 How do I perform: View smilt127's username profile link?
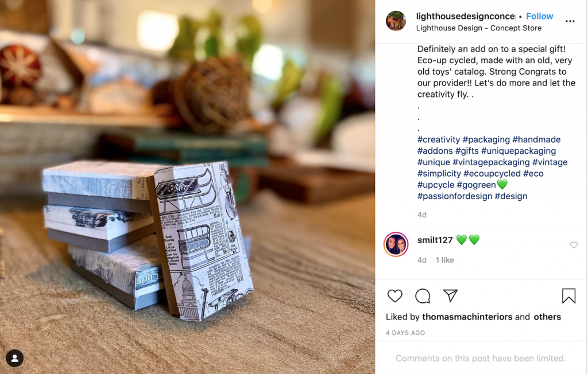click(435, 240)
